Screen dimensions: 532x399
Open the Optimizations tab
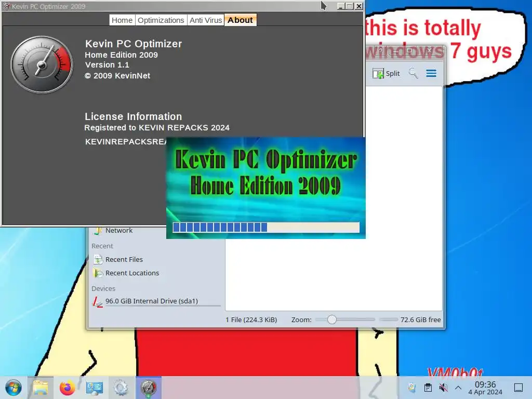click(x=161, y=20)
